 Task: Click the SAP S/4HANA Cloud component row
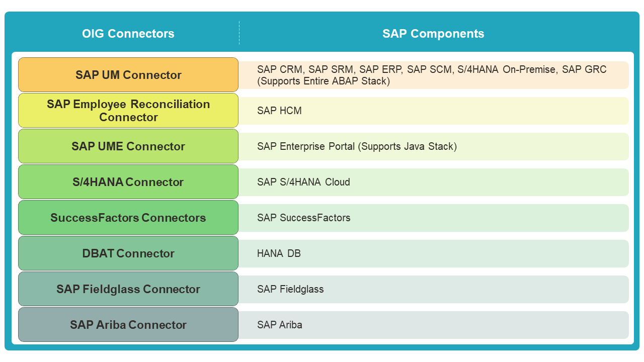point(434,182)
